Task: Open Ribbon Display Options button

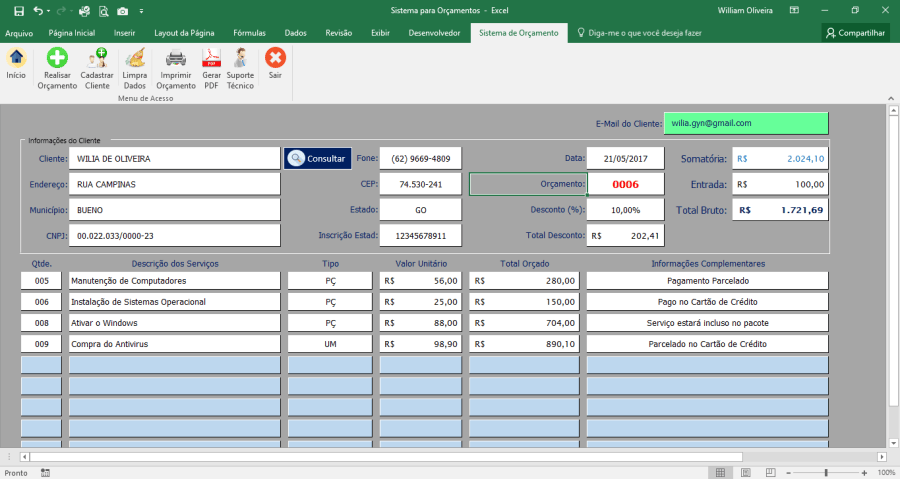Action: [794, 10]
